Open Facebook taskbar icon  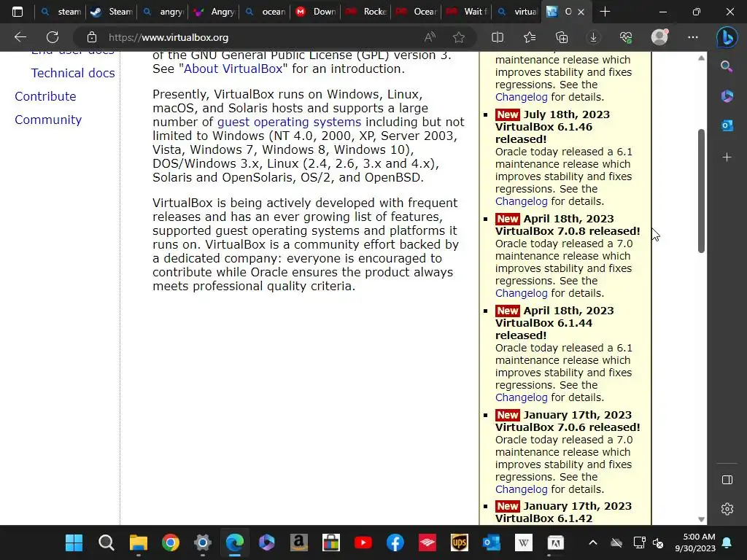coord(395,542)
